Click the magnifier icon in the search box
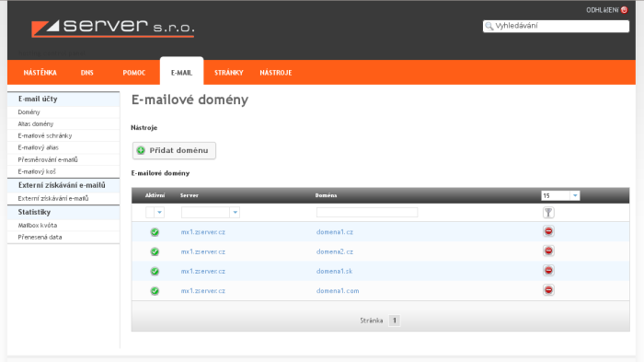This screenshot has width=644, height=362. (489, 26)
